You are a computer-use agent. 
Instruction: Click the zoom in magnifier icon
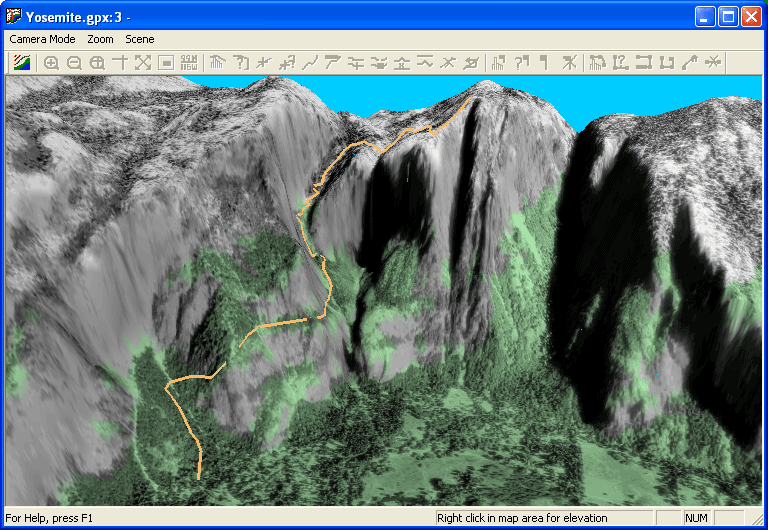coord(51,62)
